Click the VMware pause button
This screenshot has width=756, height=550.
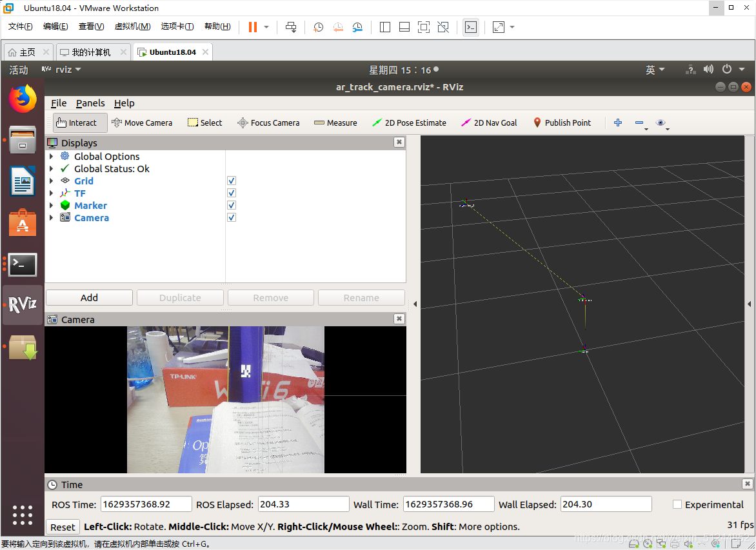253,27
